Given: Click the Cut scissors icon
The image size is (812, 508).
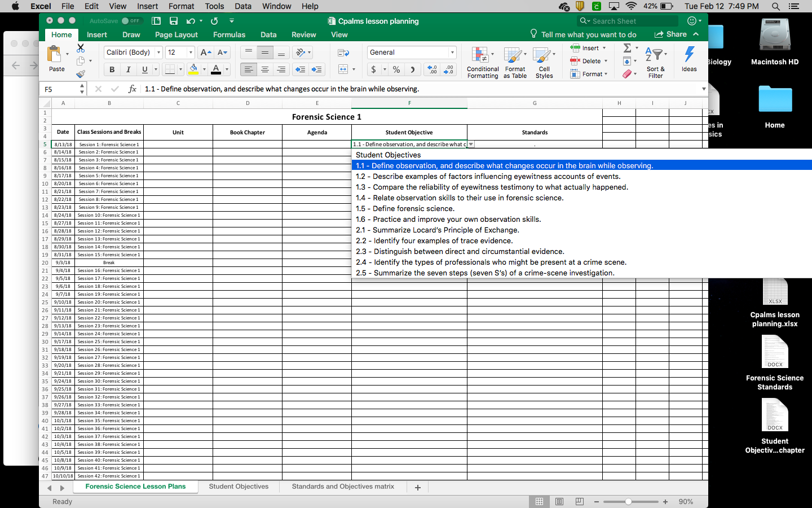Looking at the screenshot, I should [81, 49].
